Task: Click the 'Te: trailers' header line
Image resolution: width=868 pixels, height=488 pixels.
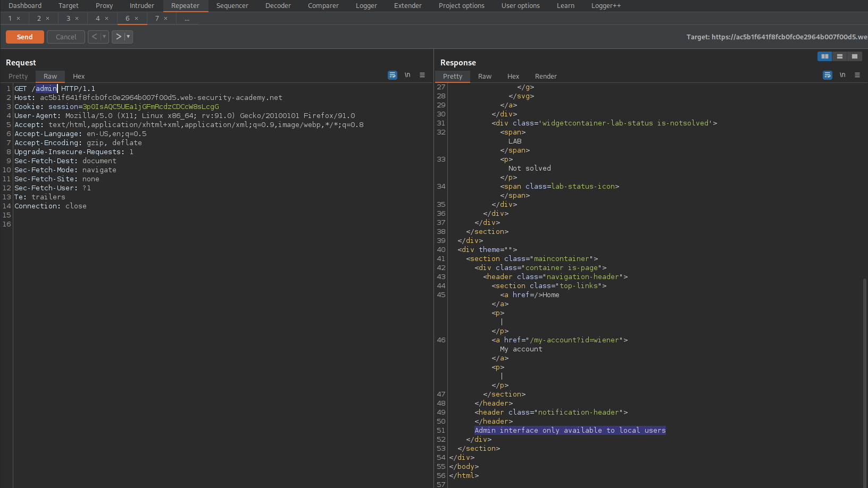Action: pyautogui.click(x=40, y=197)
